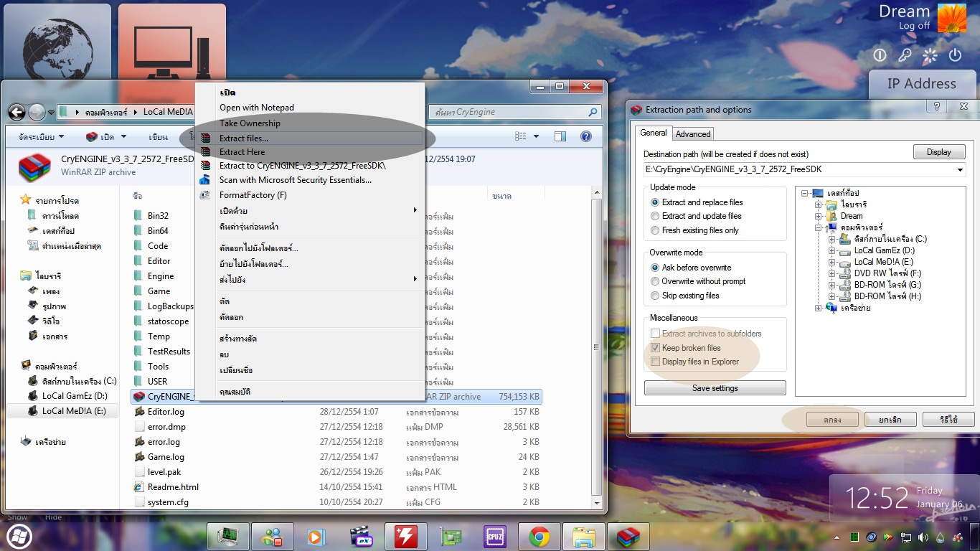980x551 pixels.
Task: Open Explorer help question mark icon
Action: pyautogui.click(x=585, y=136)
